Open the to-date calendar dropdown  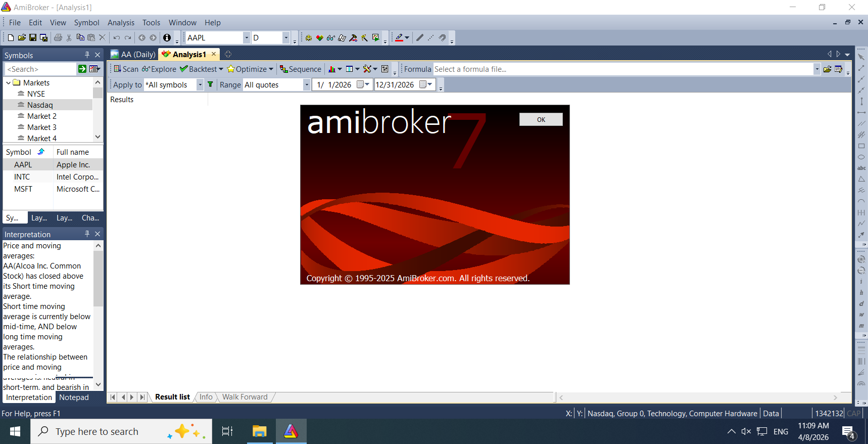426,84
